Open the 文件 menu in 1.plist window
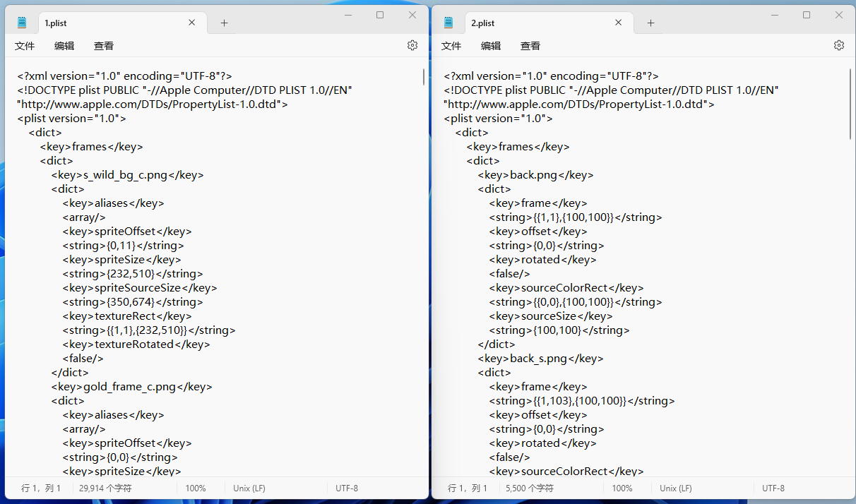Screen dimensions: 856x504 [25, 45]
